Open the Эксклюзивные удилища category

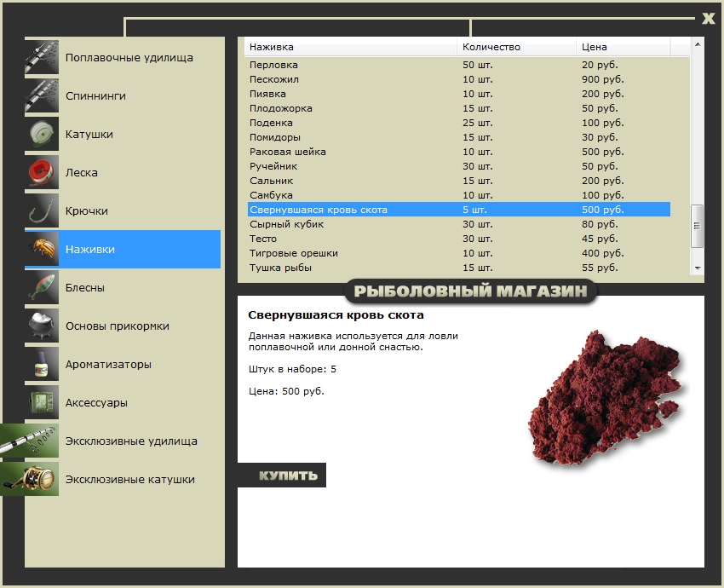131,441
